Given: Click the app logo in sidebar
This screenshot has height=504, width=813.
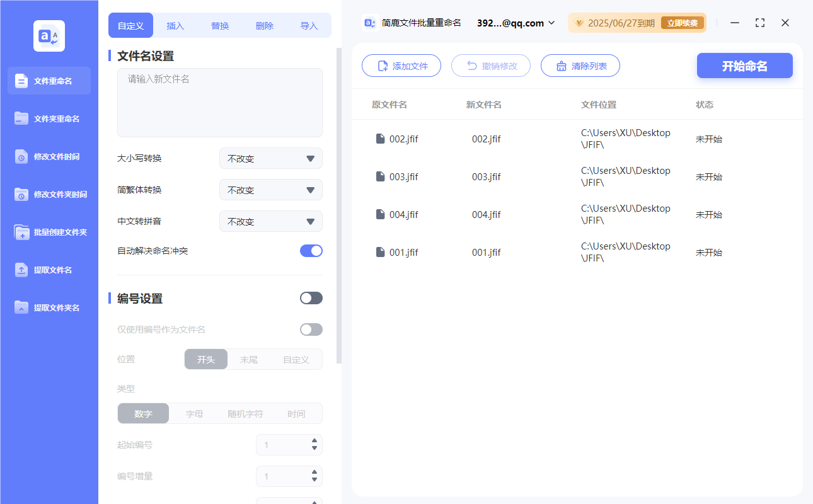Looking at the screenshot, I should [49, 35].
